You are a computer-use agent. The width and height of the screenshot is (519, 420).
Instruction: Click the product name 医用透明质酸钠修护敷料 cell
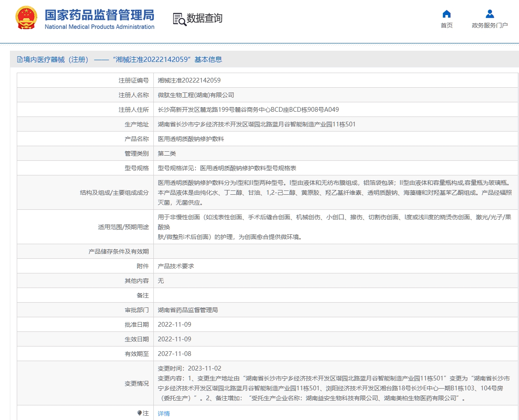[x=191, y=139]
